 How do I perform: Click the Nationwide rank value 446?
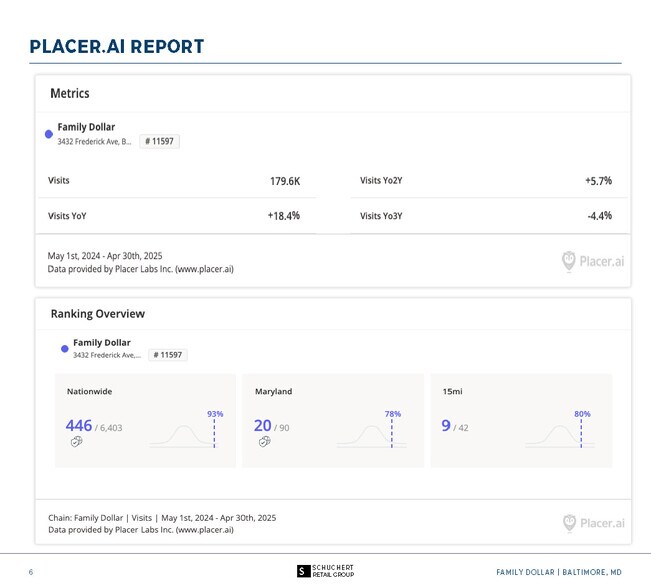pyautogui.click(x=78, y=426)
